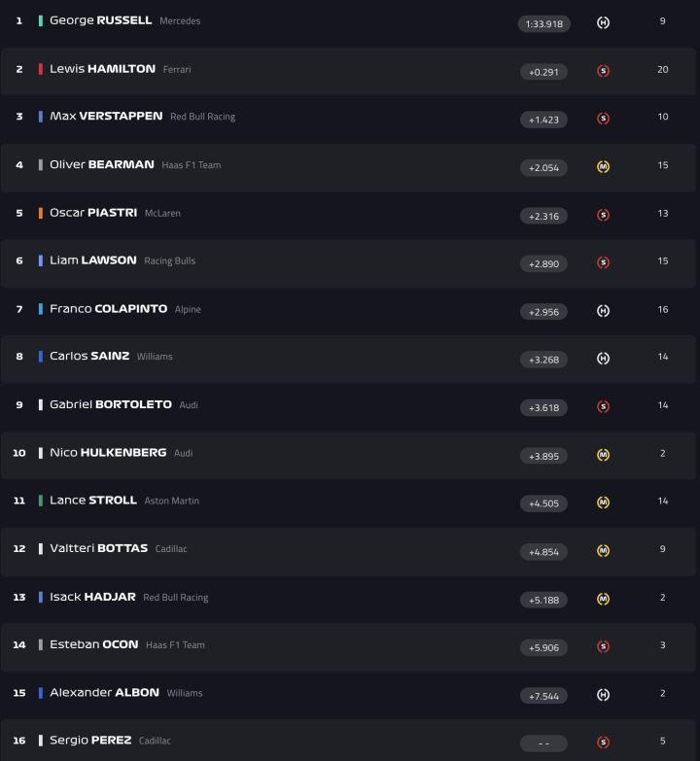The width and height of the screenshot is (700, 761).
Task: Click the soft tyre icon for Perez
Action: click(x=603, y=743)
